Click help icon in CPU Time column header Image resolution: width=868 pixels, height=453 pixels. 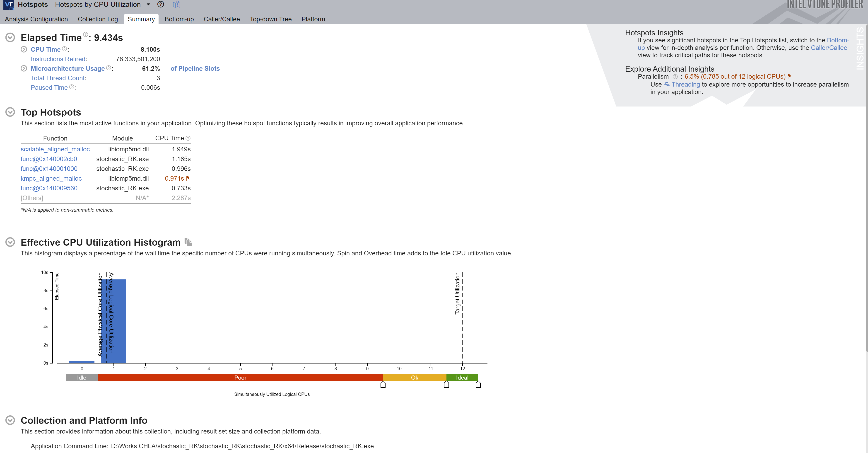pos(188,138)
